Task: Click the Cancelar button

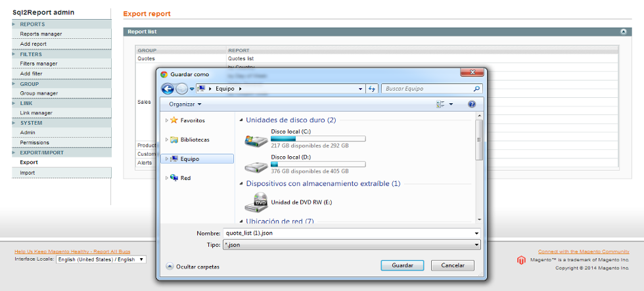Action: click(x=453, y=265)
